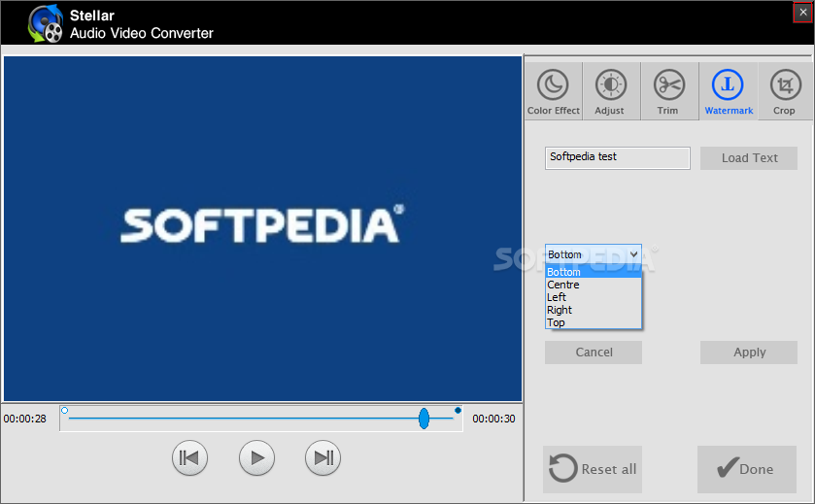
Task: Click the Cancel button
Action: [x=594, y=353]
